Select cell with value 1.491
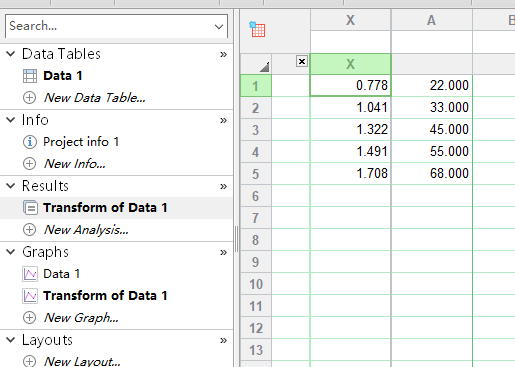515x367 pixels. point(350,151)
